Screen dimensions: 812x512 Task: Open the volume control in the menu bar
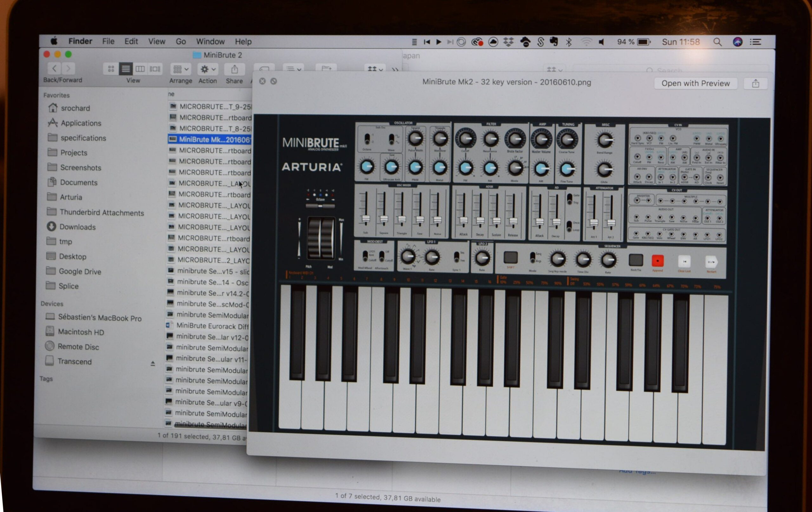click(x=601, y=42)
